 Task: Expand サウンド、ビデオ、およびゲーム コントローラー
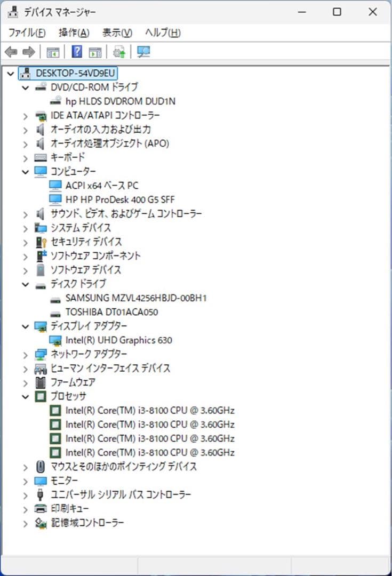pos(26,214)
